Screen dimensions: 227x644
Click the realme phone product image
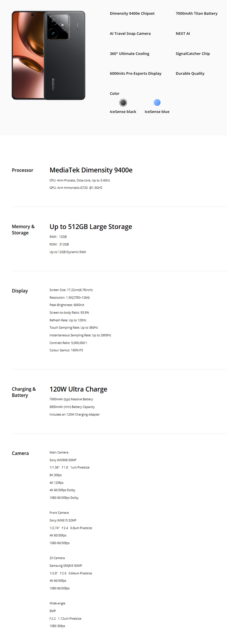tap(48, 55)
